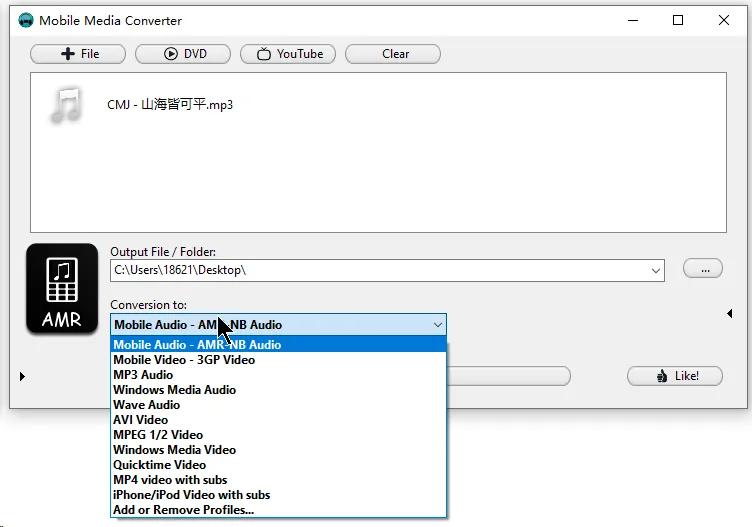
Task: Collapse the Conversion to combo box
Action: point(437,324)
